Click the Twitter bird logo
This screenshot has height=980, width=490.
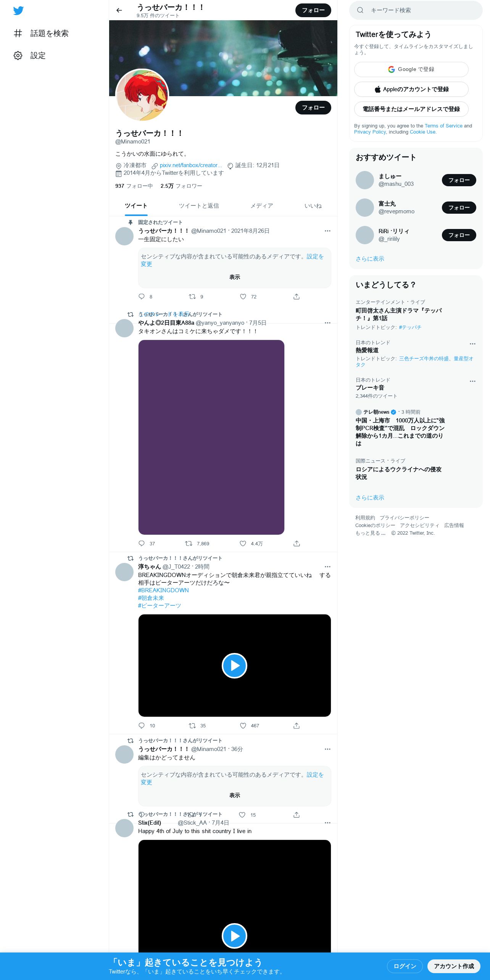click(18, 11)
